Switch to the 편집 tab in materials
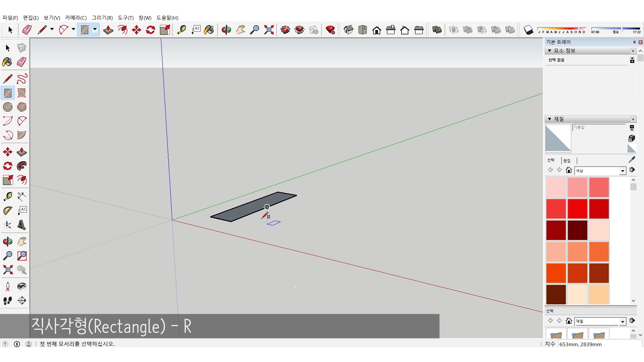 [x=567, y=161]
